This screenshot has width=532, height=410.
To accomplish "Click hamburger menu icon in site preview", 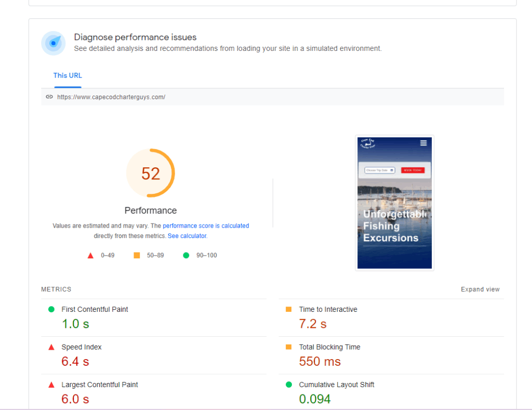I will tap(423, 143).
